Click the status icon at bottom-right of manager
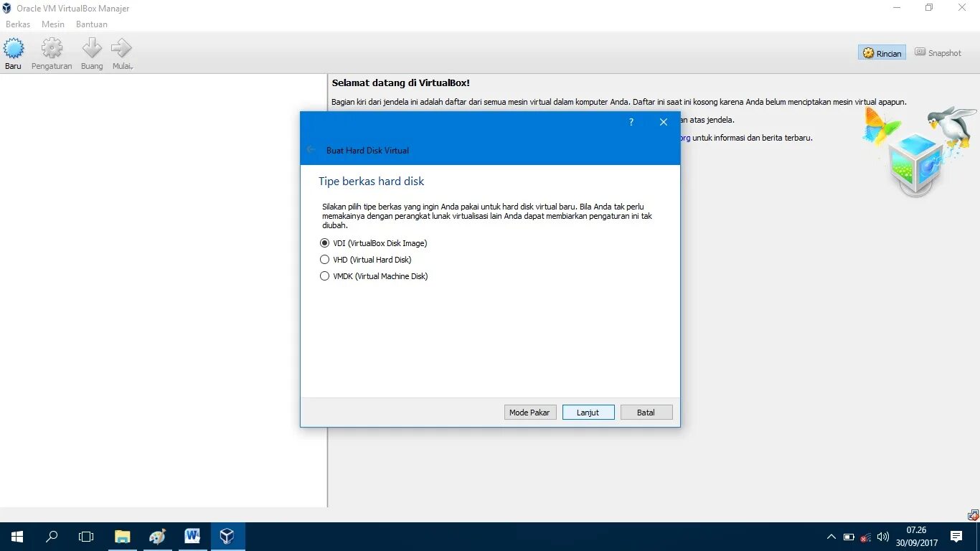980x551 pixels. click(974, 515)
